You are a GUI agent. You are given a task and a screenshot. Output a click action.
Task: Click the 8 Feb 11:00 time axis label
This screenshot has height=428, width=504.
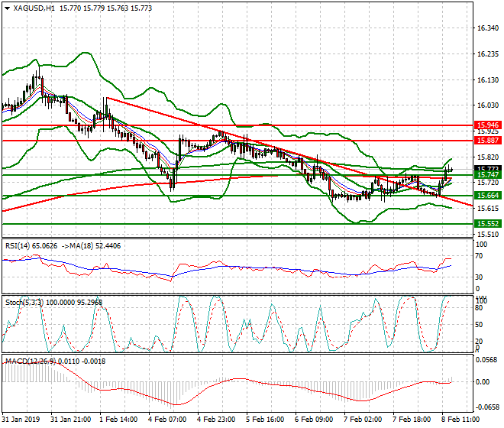460,420
